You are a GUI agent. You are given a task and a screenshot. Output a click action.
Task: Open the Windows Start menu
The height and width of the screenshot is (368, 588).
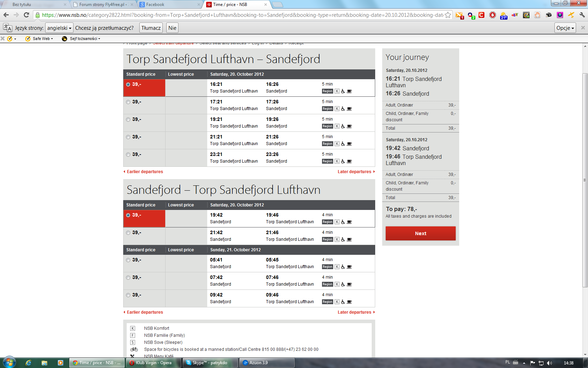point(9,363)
